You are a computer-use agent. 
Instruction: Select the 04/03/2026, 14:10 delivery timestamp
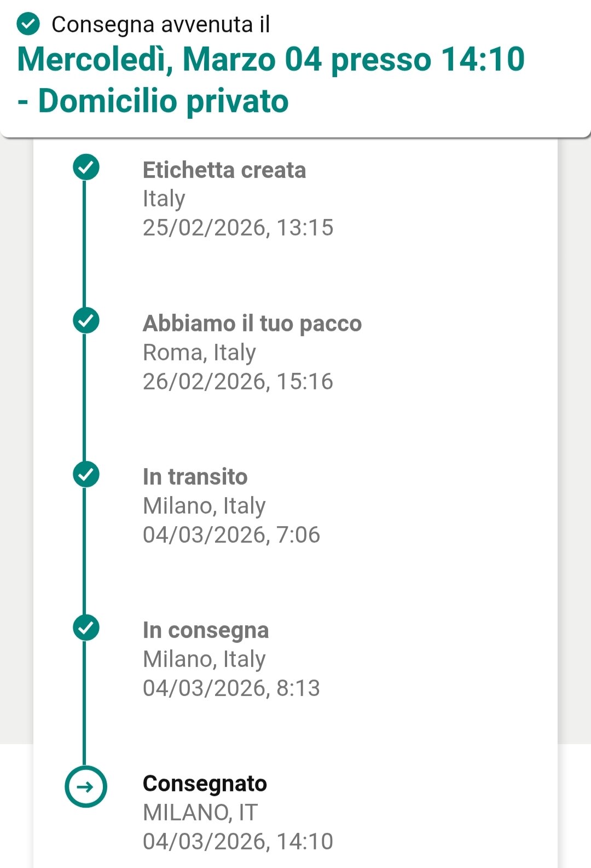[238, 842]
